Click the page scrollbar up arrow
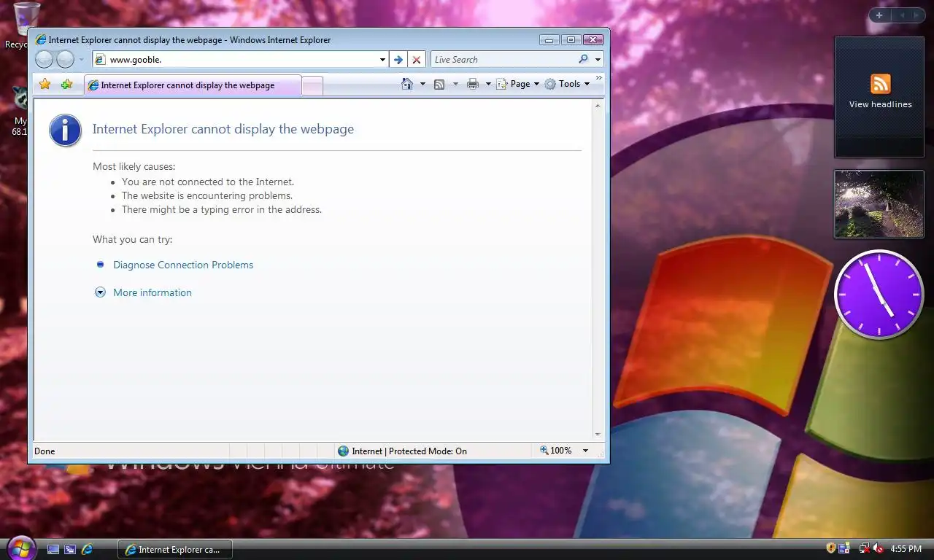 [x=598, y=106]
